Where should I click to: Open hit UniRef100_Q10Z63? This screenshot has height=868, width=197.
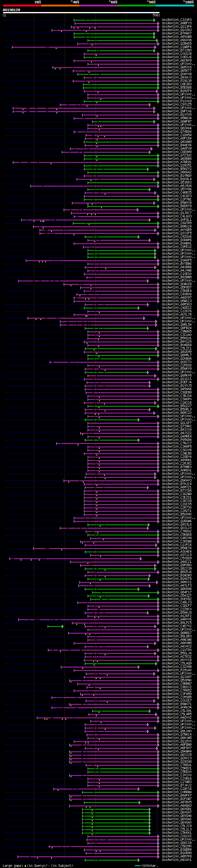pyautogui.click(x=176, y=30)
